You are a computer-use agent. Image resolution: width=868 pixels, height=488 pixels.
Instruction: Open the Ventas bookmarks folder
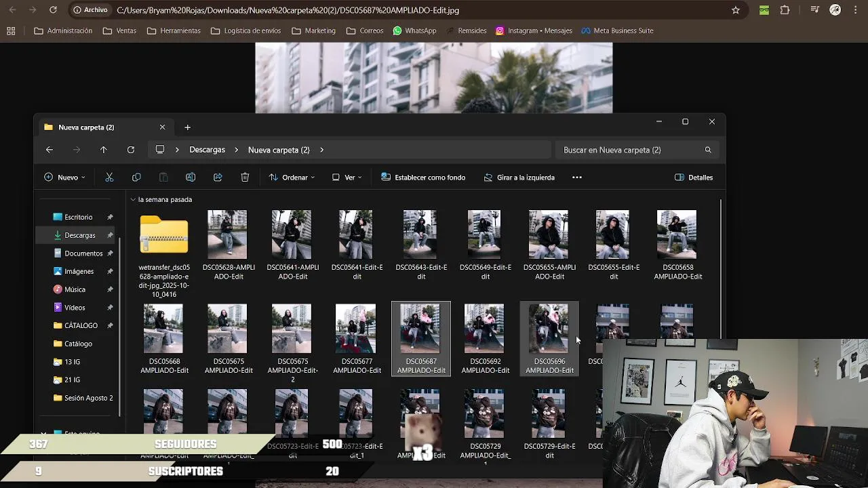[119, 30]
